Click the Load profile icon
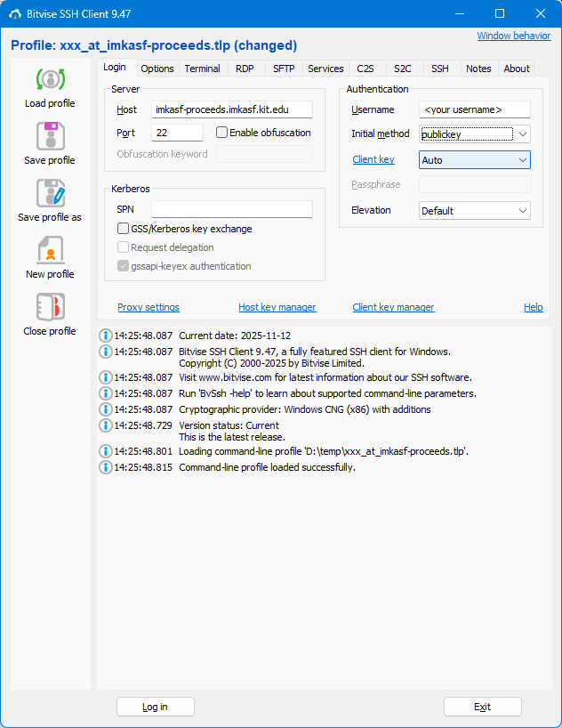 [50, 79]
